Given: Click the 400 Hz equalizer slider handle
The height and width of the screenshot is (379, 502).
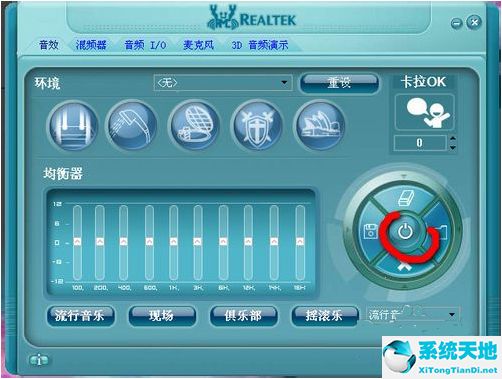Looking at the screenshot, I should coord(123,241).
